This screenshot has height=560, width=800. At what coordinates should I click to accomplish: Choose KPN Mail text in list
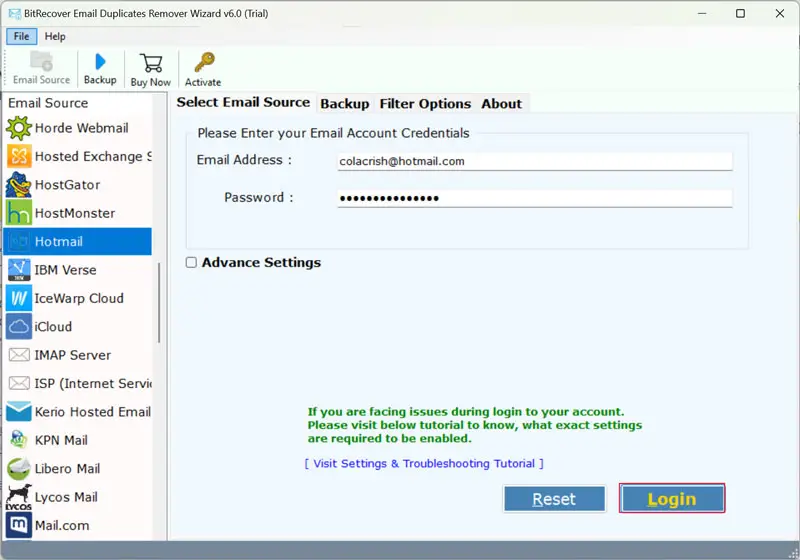pyautogui.click(x=61, y=440)
